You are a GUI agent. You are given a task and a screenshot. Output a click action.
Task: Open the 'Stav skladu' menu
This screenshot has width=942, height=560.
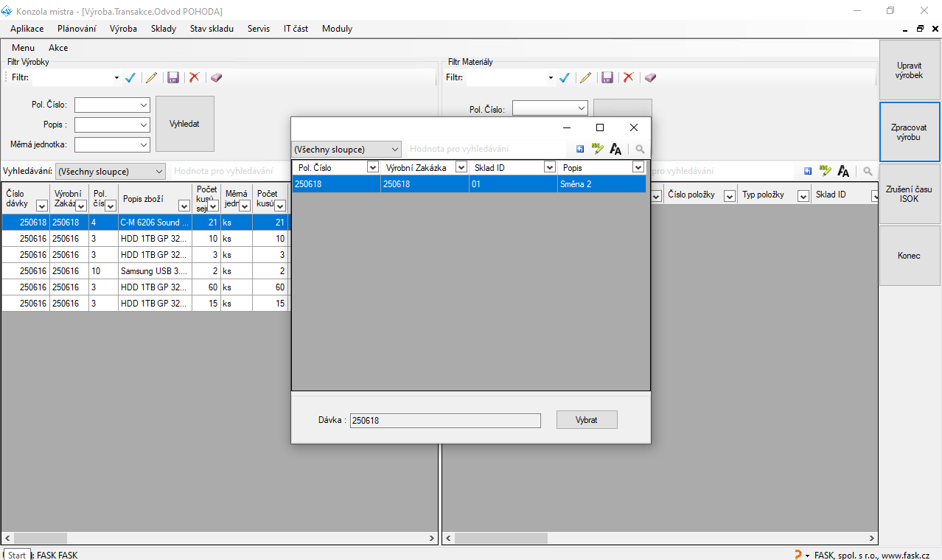point(212,29)
